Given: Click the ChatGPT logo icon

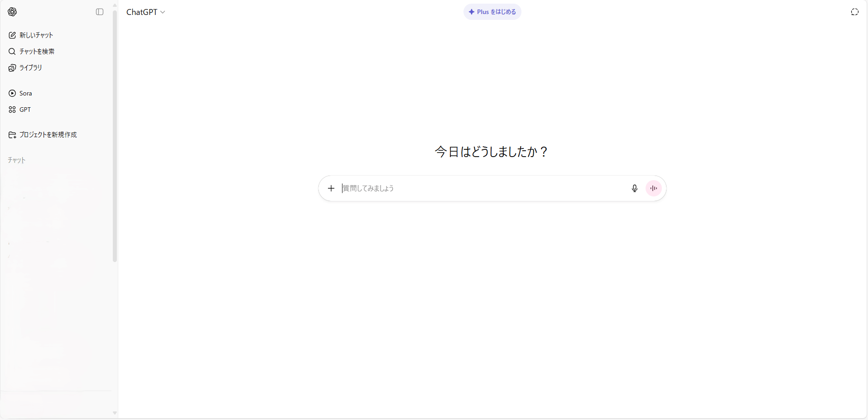Looking at the screenshot, I should (x=12, y=12).
